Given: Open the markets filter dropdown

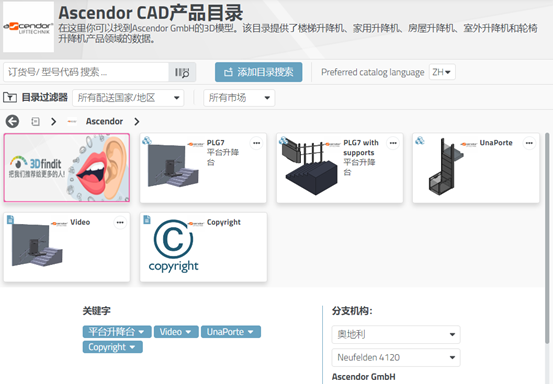Looking at the screenshot, I should coord(239,98).
